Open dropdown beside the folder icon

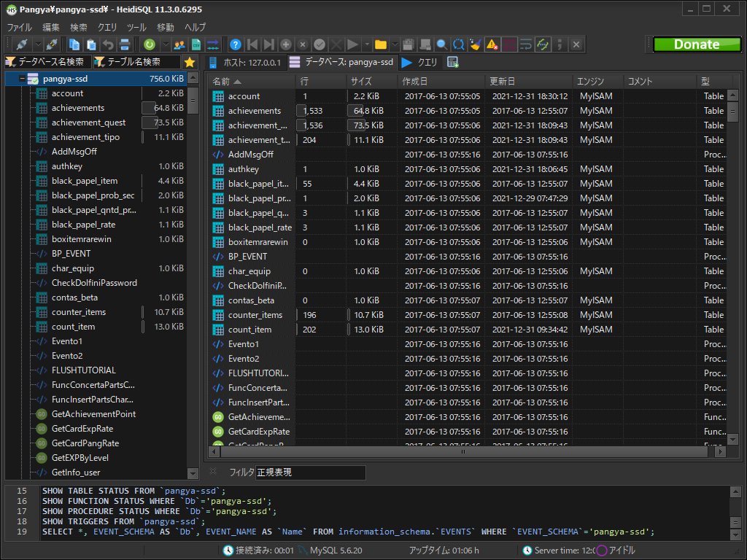click(395, 44)
